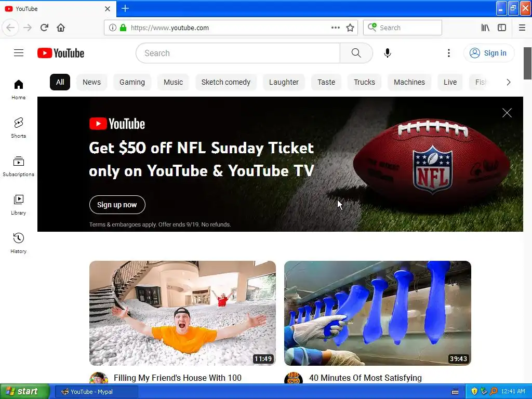Viewport: 532px width, 399px height.
Task: Select the Laughter category chip
Action: [x=284, y=82]
